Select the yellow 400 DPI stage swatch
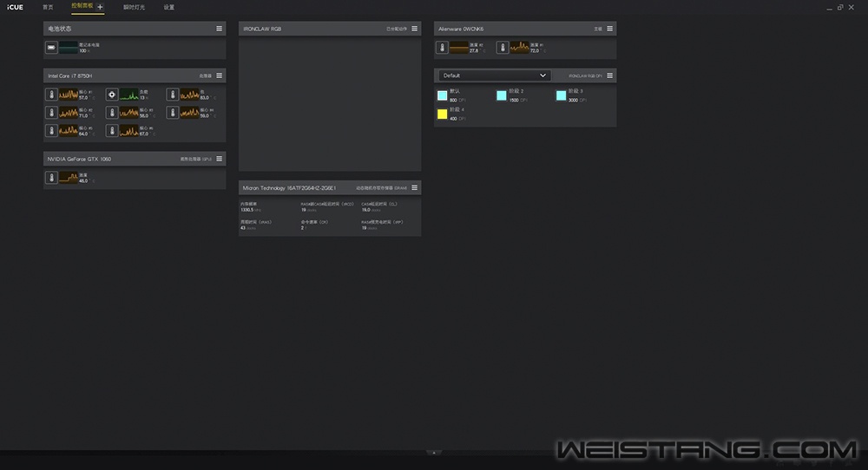The height and width of the screenshot is (470, 868). (x=443, y=114)
